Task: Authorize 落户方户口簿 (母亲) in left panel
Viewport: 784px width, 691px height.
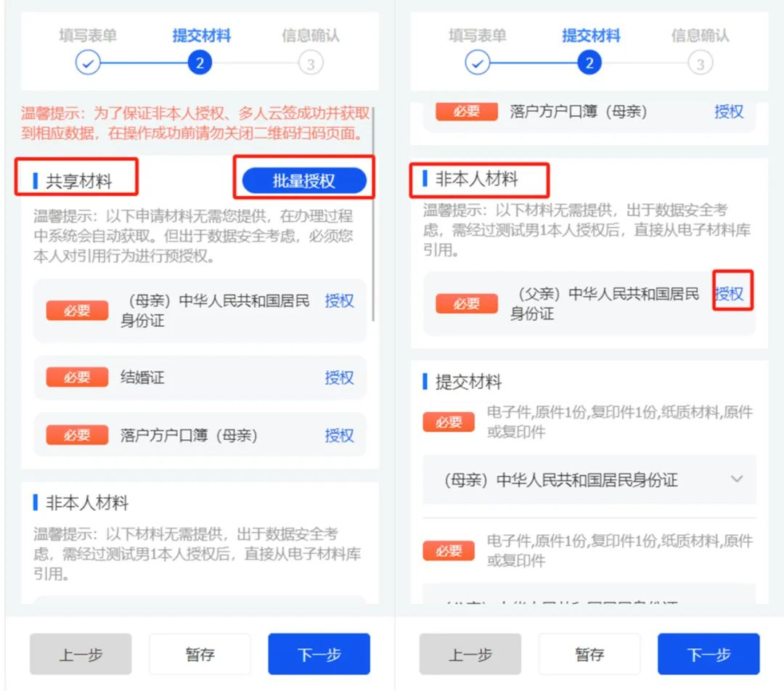Action: [339, 436]
